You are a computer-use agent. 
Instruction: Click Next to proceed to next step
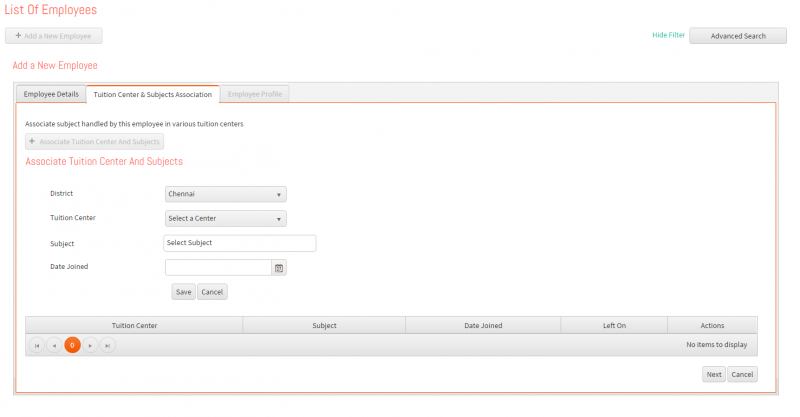(714, 374)
